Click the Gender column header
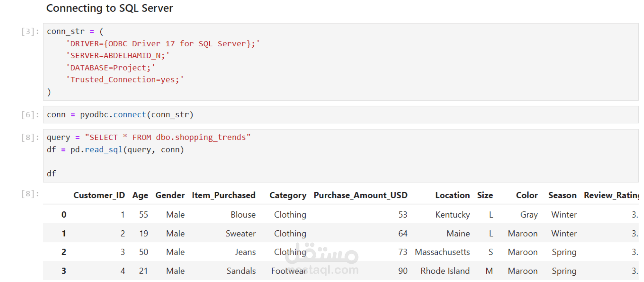This screenshot has width=644, height=282. pos(170,195)
